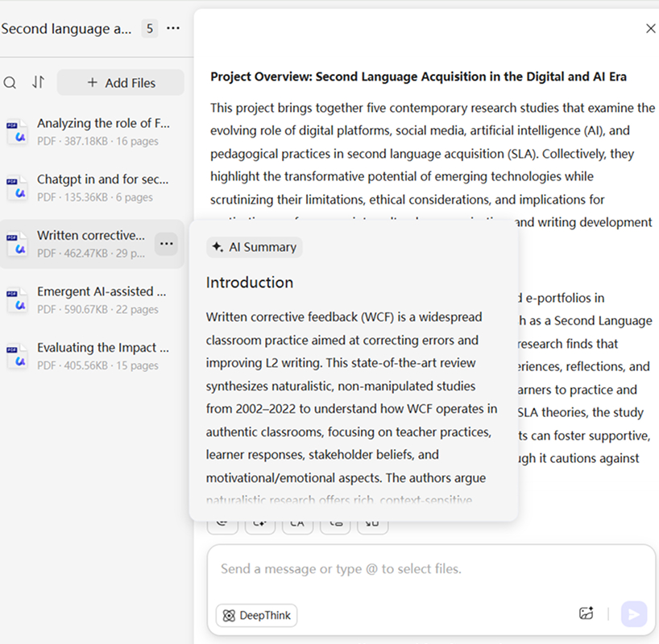This screenshot has height=644, width=659.
Task: Click the search files magnifier icon
Action: pos(10,83)
